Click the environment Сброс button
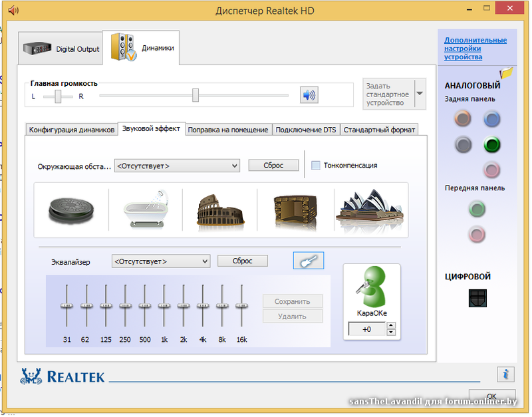Viewport: 532px width, 417px height. coord(275,166)
